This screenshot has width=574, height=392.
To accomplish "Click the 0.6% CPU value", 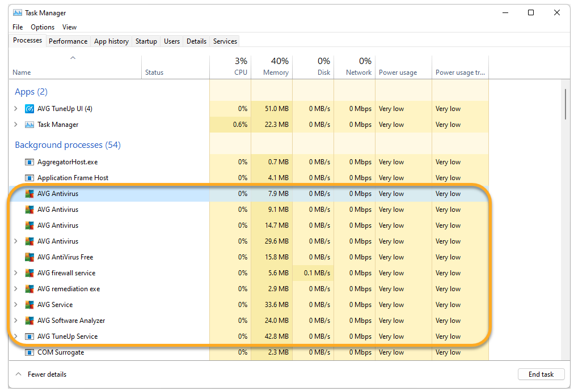I will coord(240,125).
